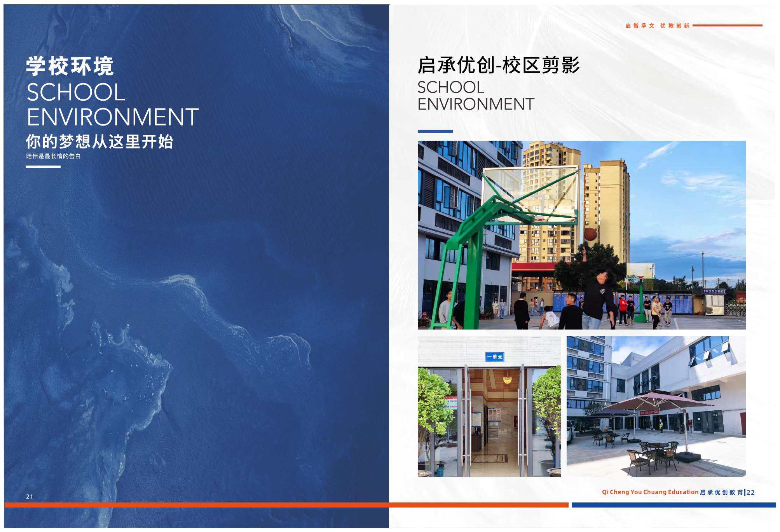Click the short blue accent bar
Screen dimensions: 780x532
point(435,131)
